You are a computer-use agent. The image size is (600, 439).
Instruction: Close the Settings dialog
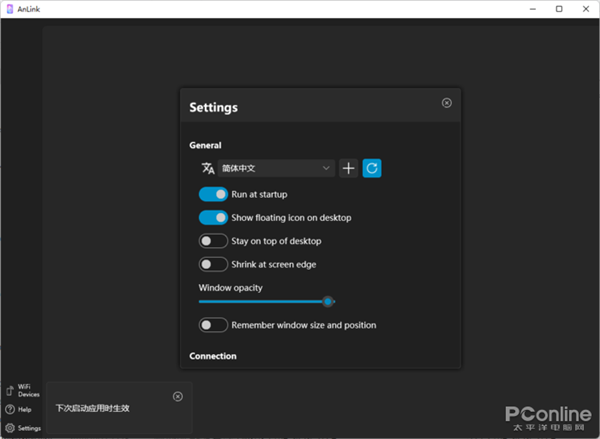pos(446,102)
